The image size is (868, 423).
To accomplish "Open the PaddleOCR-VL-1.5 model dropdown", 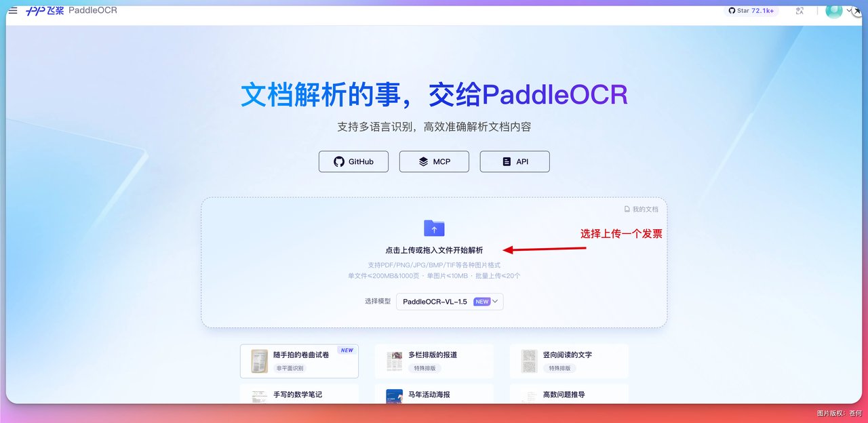I will (x=450, y=302).
